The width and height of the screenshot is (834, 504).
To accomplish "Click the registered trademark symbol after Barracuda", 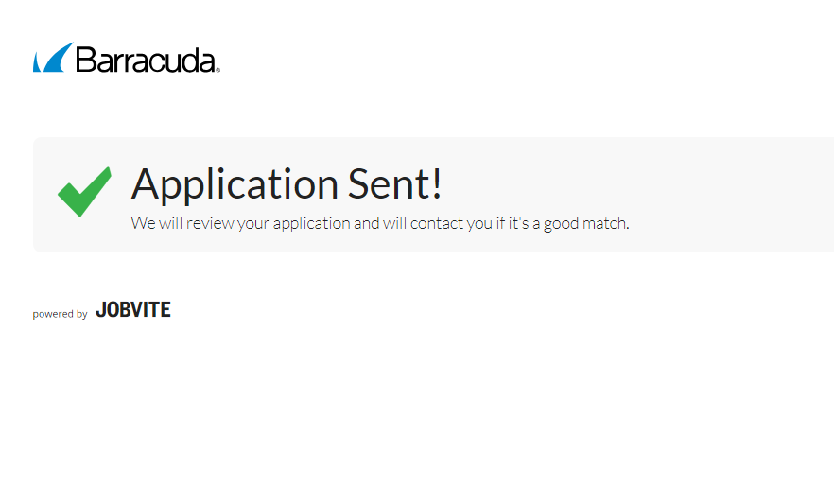I will (x=217, y=70).
